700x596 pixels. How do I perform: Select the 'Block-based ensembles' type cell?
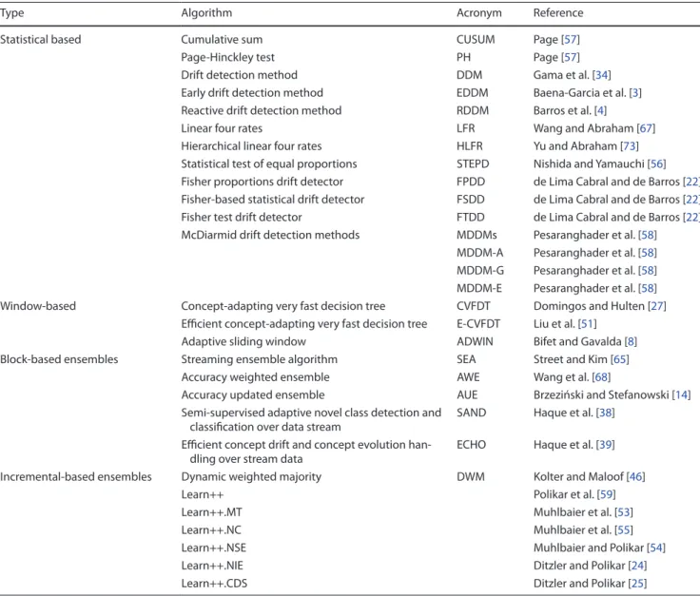[x=59, y=359]
